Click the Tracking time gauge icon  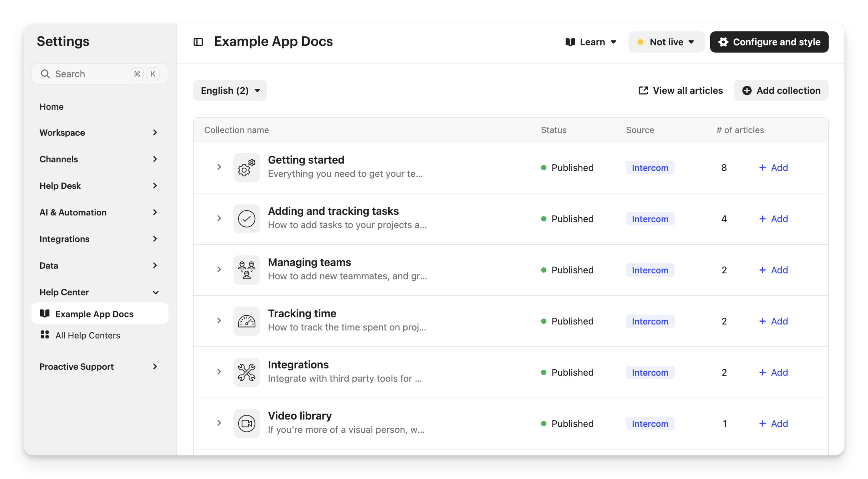pos(246,321)
